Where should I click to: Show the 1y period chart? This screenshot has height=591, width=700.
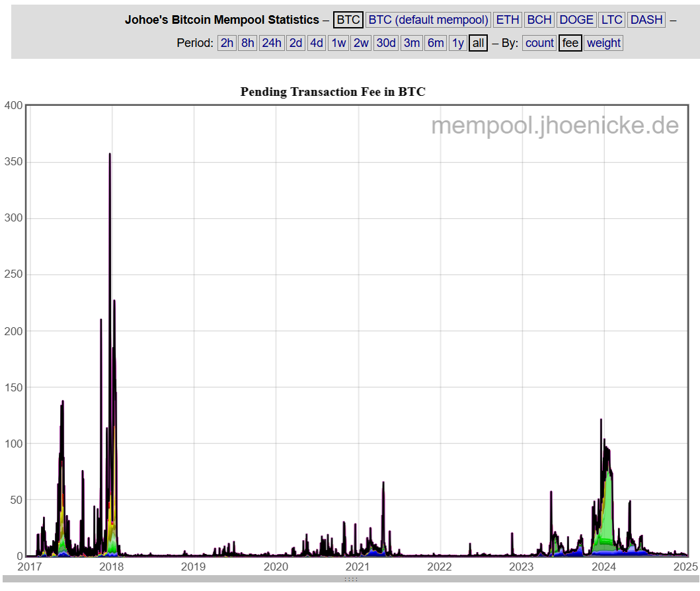(x=457, y=43)
